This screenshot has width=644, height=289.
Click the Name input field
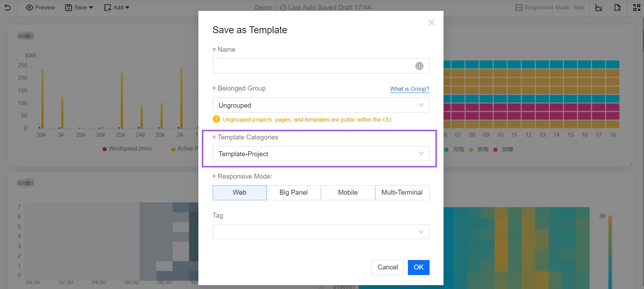click(x=312, y=66)
